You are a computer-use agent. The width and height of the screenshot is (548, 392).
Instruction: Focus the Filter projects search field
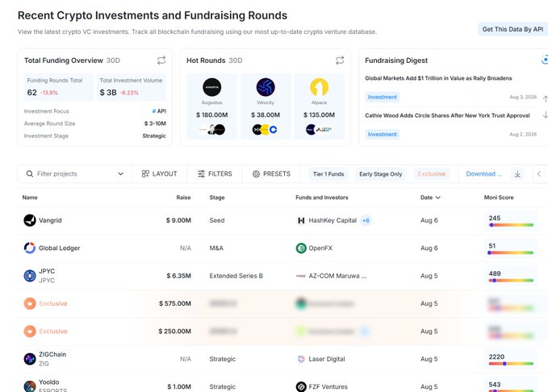click(x=75, y=174)
